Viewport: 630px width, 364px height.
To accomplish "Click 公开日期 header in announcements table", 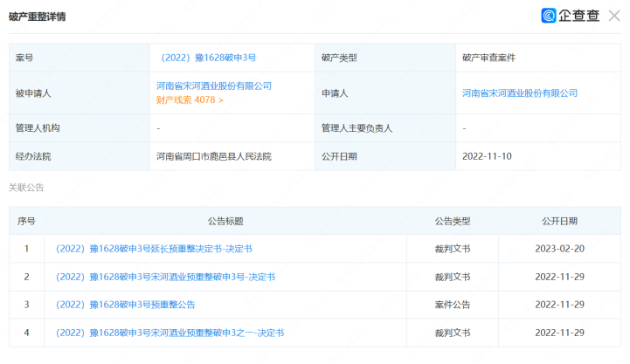I will pos(559,222).
